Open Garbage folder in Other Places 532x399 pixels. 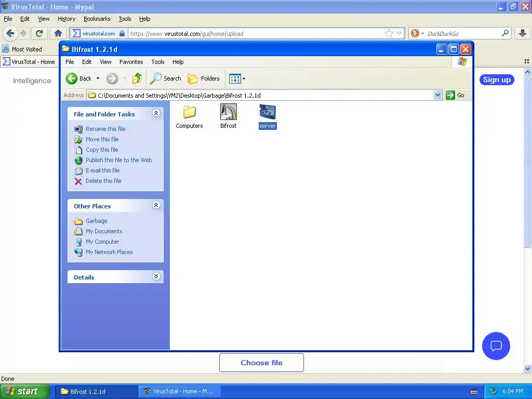tap(96, 221)
